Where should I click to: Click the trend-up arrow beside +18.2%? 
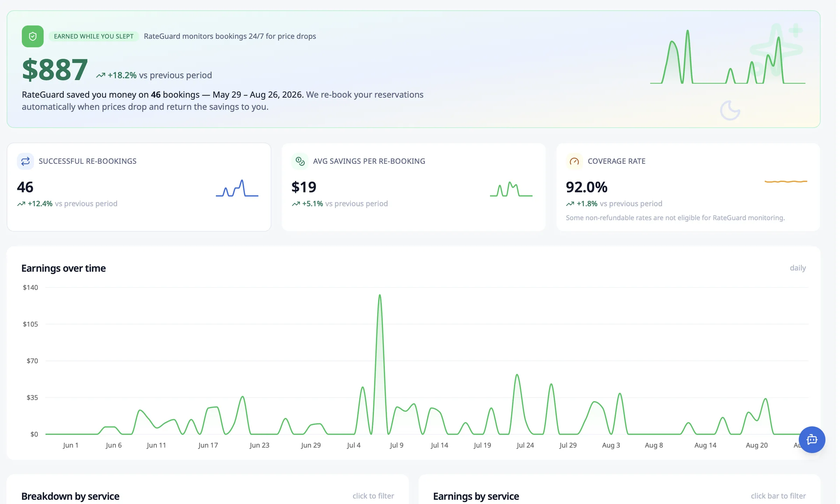(100, 75)
